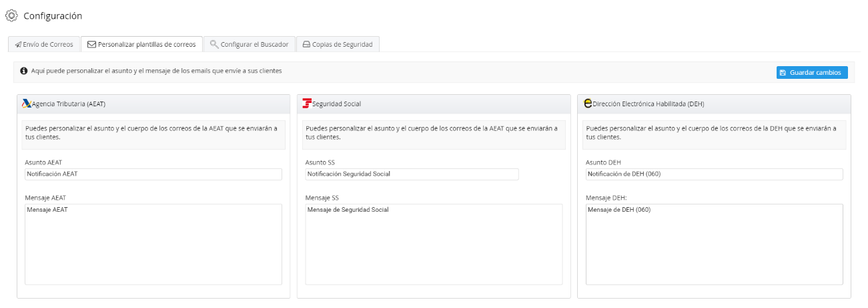Click the Configuración gear icon
Viewport: 868px width, 308px height.
pos(11,15)
